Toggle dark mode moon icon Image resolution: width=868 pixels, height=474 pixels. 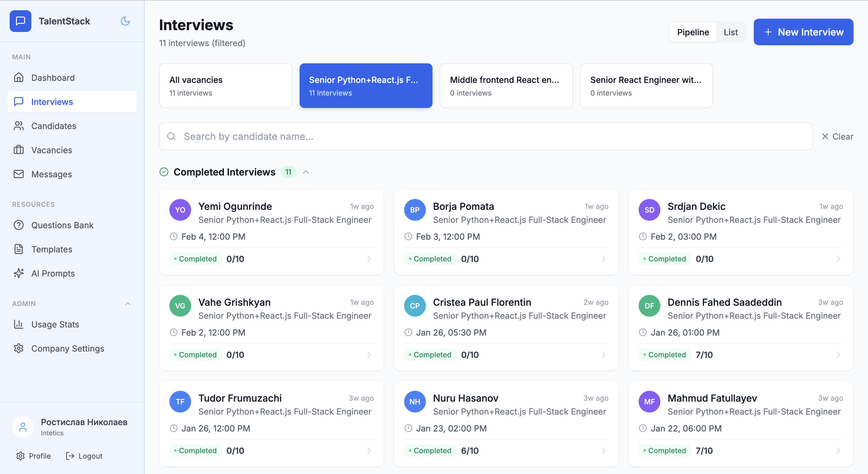point(125,21)
